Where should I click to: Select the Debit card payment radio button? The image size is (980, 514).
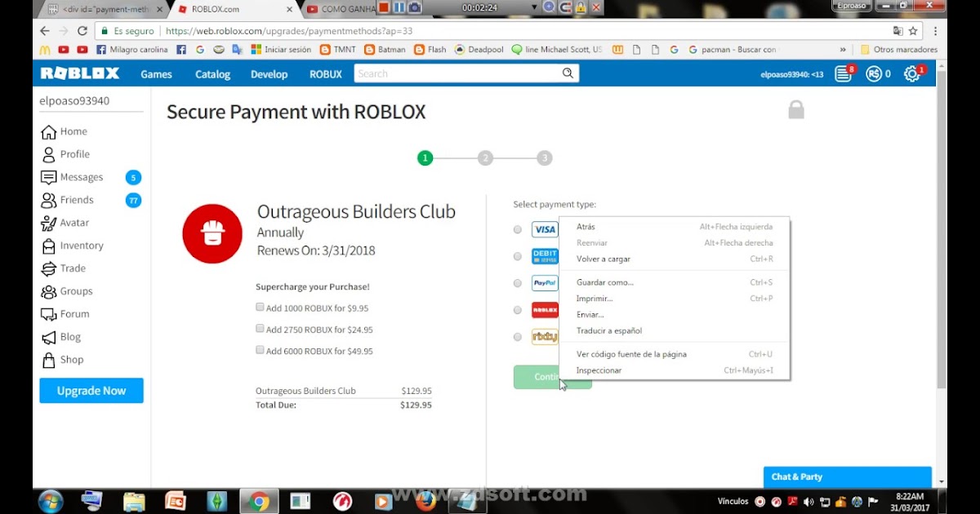[x=518, y=256]
